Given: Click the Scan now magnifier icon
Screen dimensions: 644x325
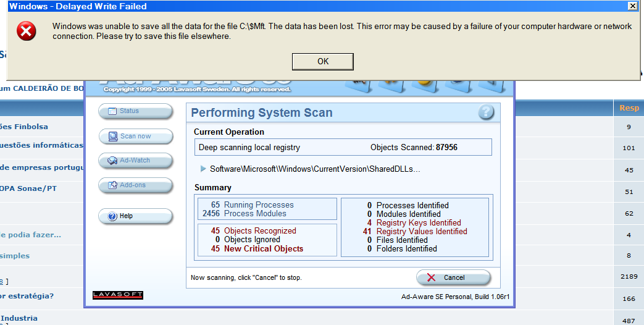Looking at the screenshot, I should point(113,136).
